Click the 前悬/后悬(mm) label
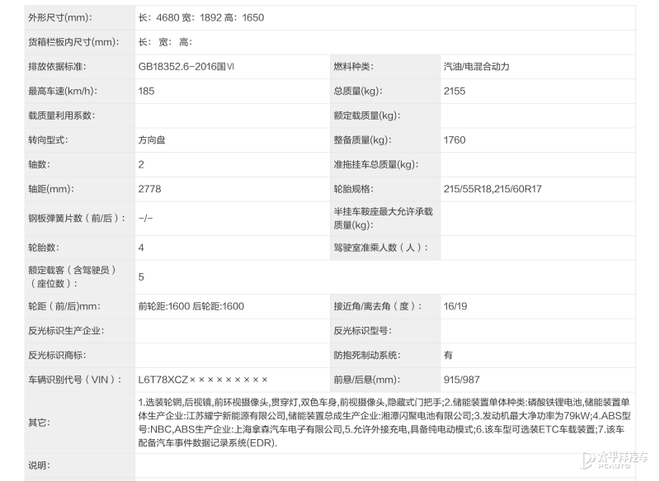The image size is (660, 482). coord(365,379)
